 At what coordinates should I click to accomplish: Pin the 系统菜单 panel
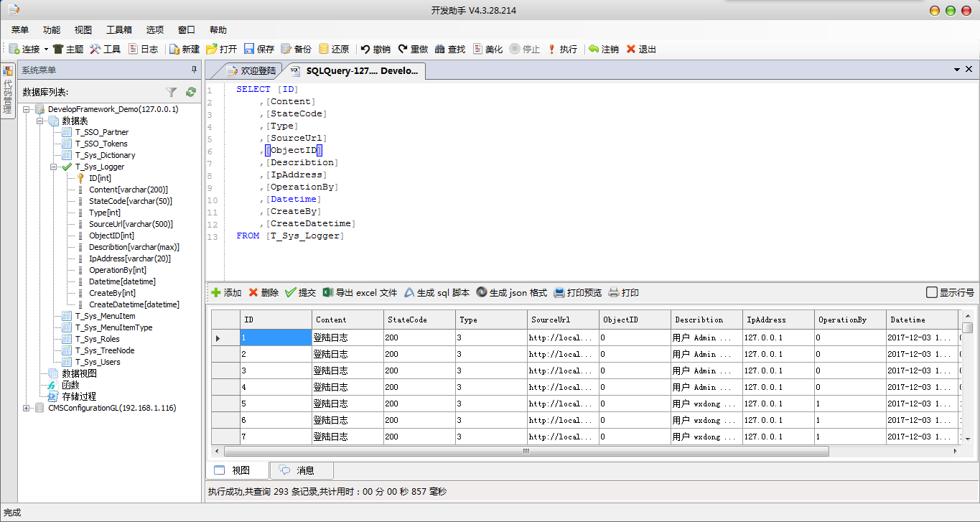tap(194, 70)
